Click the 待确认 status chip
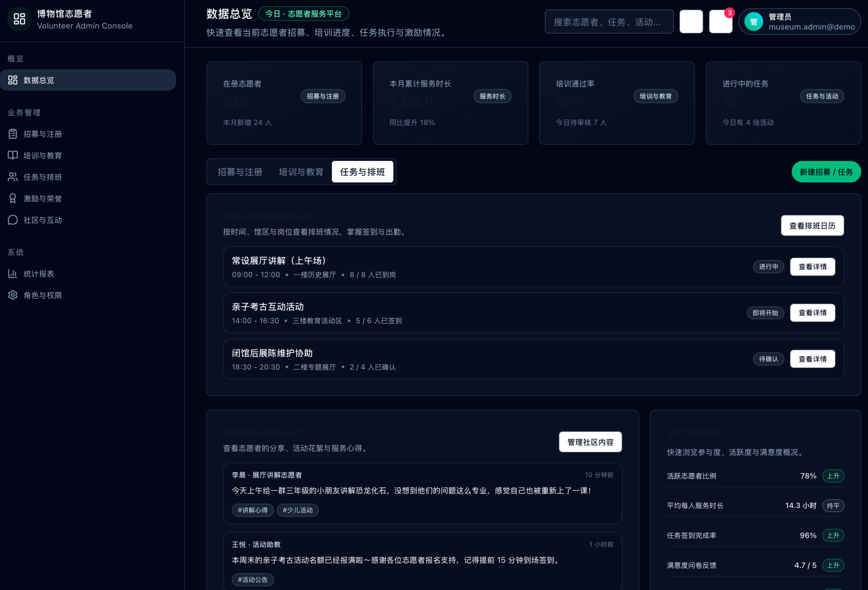 [x=769, y=359]
